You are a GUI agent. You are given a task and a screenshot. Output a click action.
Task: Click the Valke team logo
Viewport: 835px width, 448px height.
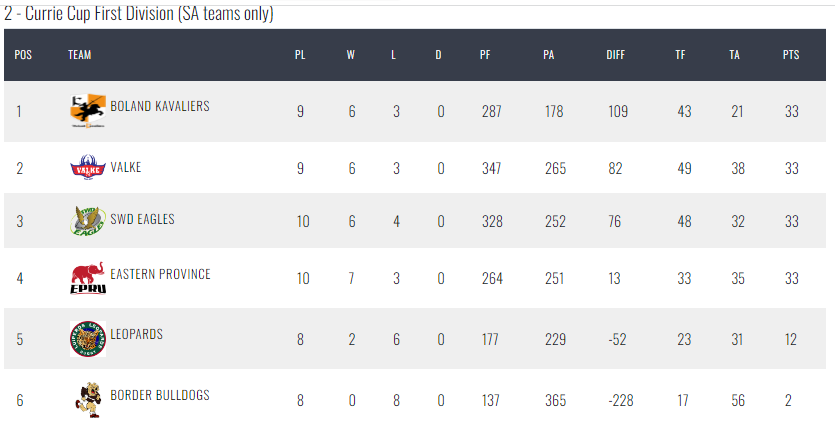(x=88, y=167)
